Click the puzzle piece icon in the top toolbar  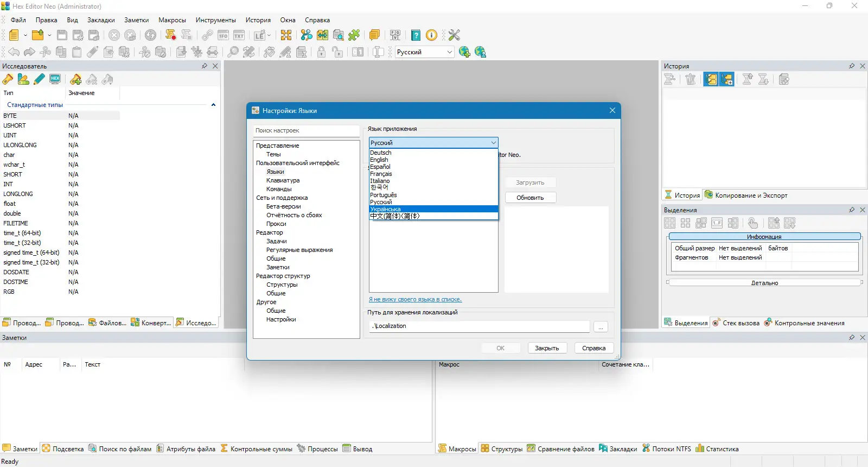(x=354, y=35)
